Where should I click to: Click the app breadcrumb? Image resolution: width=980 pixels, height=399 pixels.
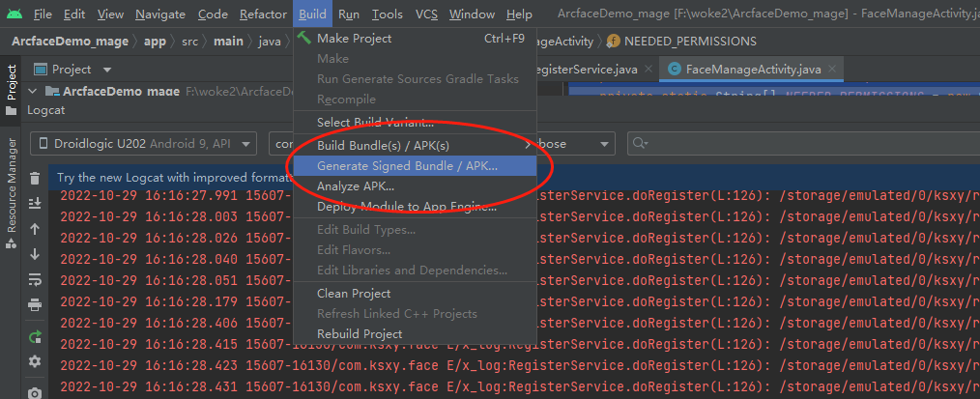(155, 42)
